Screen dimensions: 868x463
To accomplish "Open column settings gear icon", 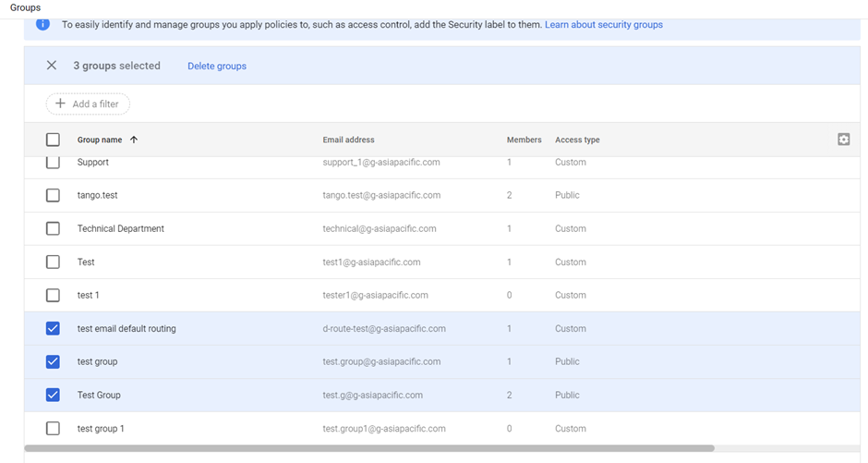I will pos(843,140).
